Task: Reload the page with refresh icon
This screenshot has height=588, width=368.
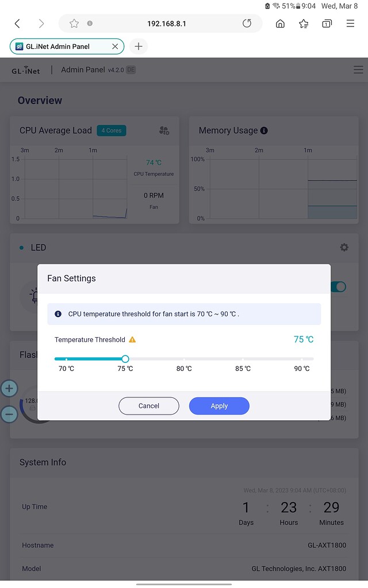Action: (247, 24)
